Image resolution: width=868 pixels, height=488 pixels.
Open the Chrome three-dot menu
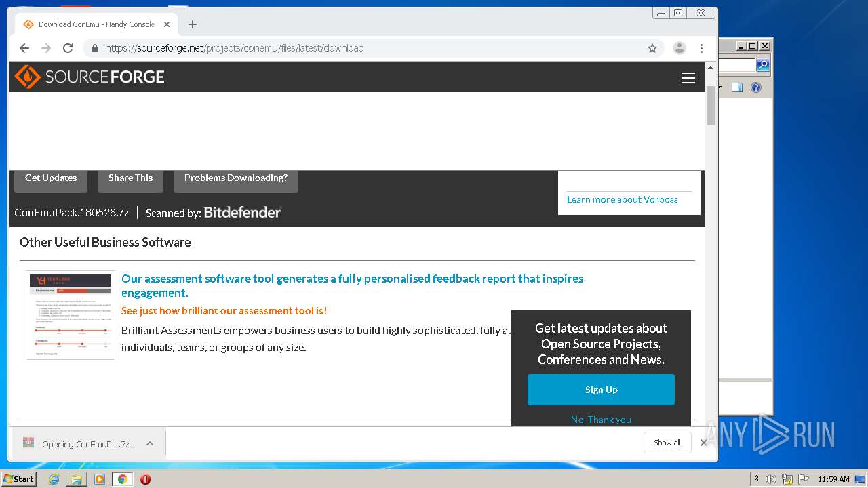point(701,48)
